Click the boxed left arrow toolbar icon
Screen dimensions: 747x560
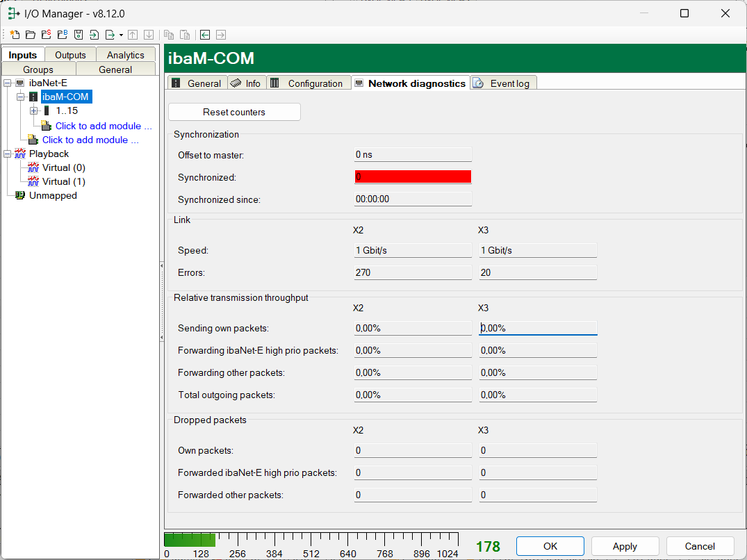(205, 35)
